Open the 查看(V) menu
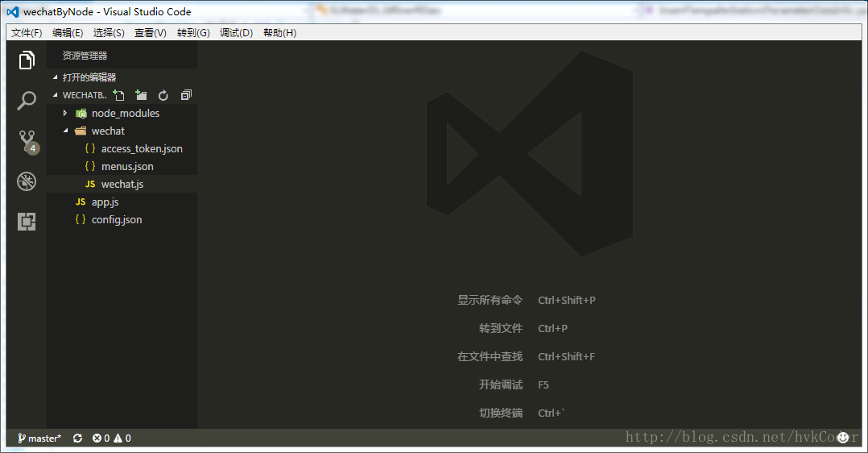The height and width of the screenshot is (453, 868). pos(150,33)
